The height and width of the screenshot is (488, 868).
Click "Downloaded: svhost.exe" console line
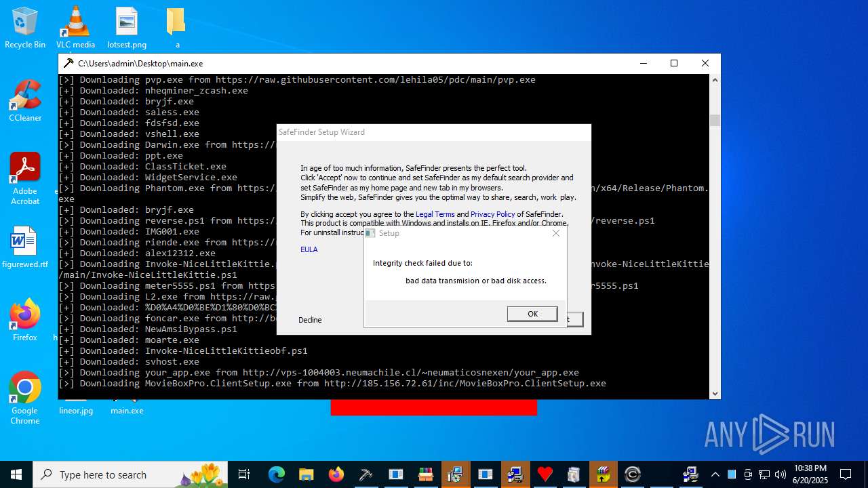[x=129, y=361]
